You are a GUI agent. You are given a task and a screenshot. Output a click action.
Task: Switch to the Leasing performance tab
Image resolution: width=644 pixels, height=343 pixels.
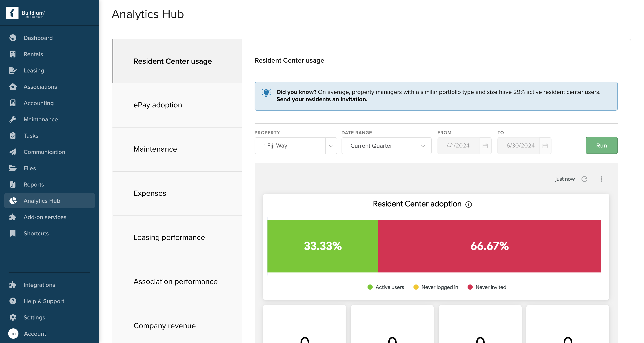coord(177,238)
